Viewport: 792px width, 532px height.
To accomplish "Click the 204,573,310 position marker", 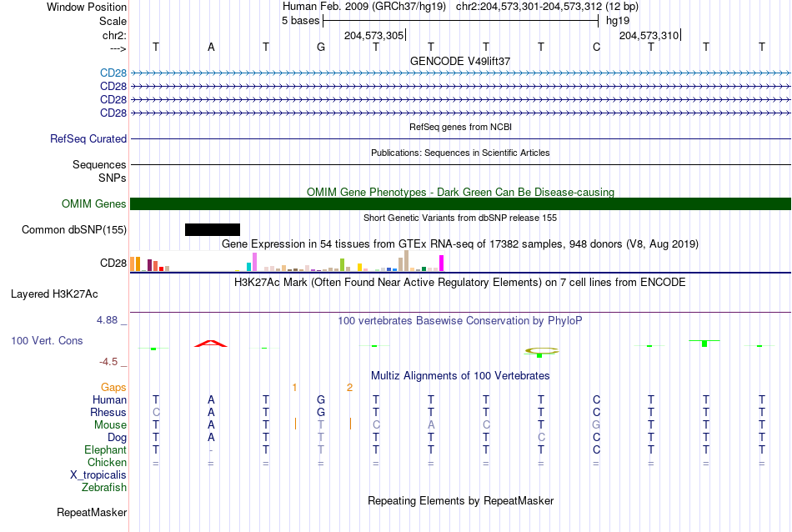I will (x=649, y=35).
